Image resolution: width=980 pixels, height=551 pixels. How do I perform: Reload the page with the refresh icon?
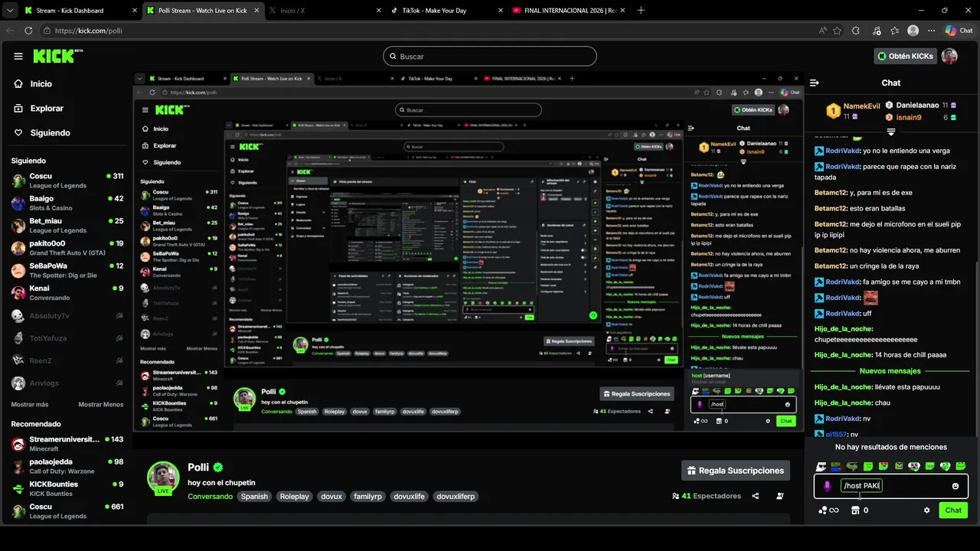point(28,31)
